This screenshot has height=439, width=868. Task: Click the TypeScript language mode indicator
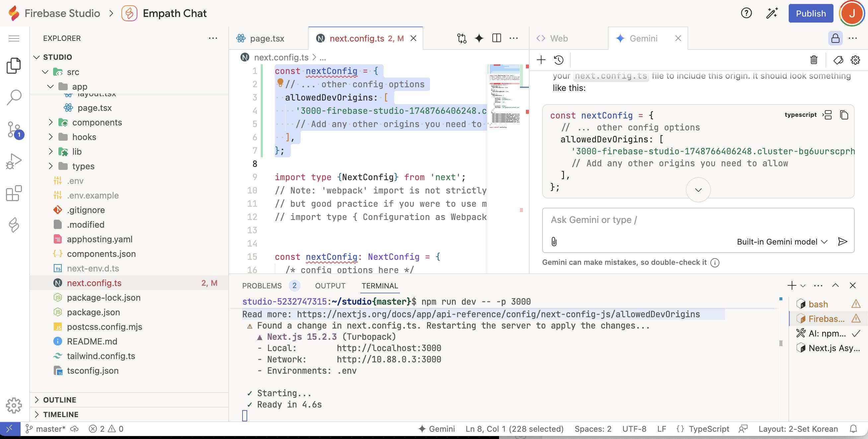709,429
